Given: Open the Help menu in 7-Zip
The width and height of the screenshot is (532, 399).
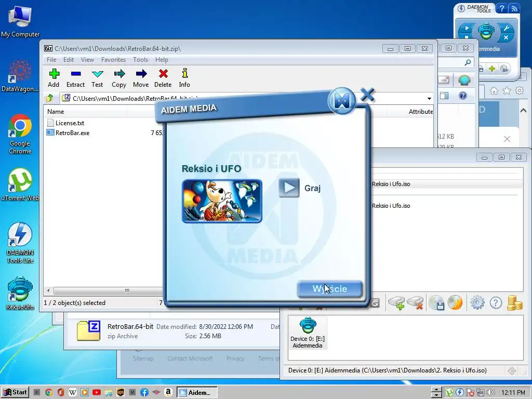Looking at the screenshot, I should pyautogui.click(x=162, y=60).
